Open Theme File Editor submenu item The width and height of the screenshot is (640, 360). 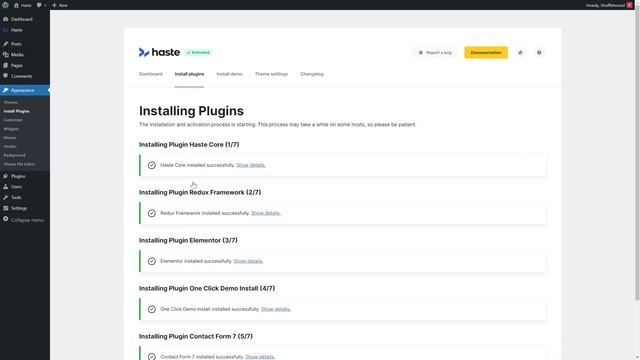pyautogui.click(x=19, y=164)
